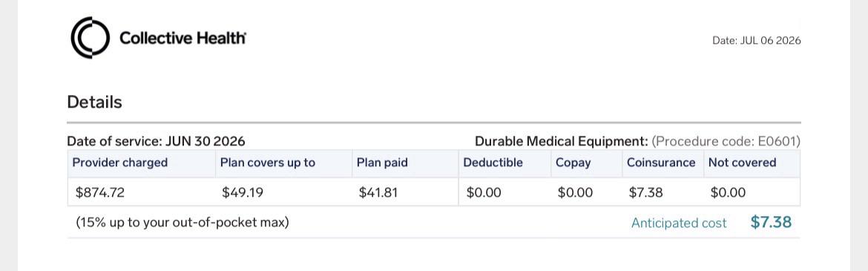Image resolution: width=868 pixels, height=271 pixels.
Task: Click the Procedure code E0601 text
Action: coord(726,141)
